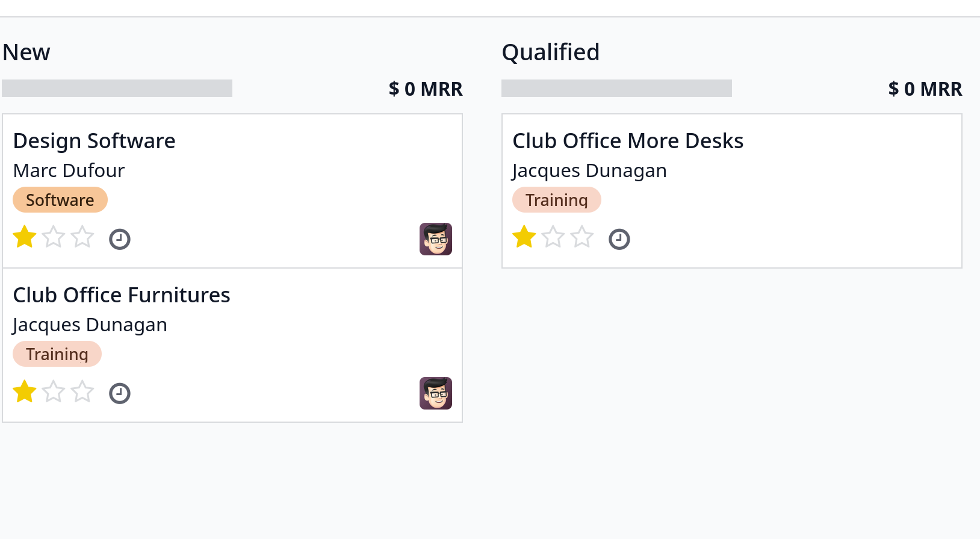The height and width of the screenshot is (539, 980).
Task: Click the New column progress bar
Action: coord(117,89)
